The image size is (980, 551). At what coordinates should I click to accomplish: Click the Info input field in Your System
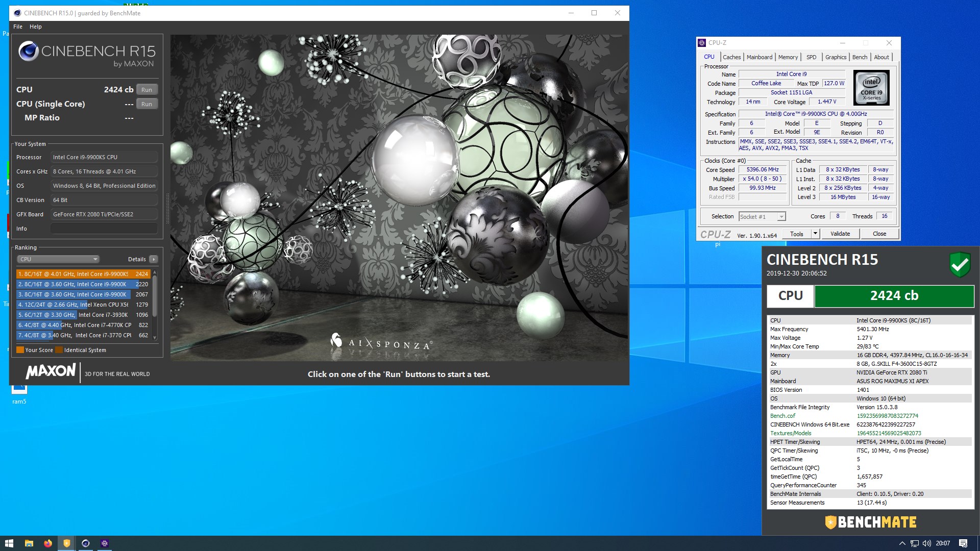(104, 229)
